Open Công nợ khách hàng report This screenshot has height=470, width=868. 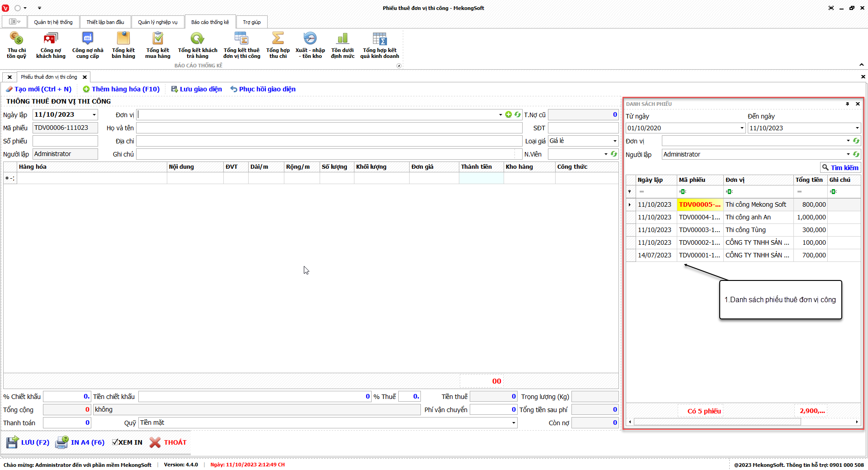pos(51,45)
